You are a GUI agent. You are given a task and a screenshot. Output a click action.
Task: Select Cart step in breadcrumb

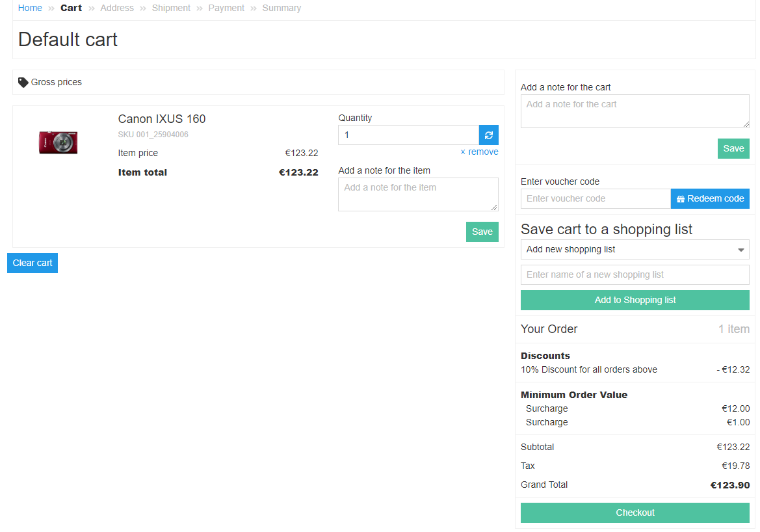click(x=72, y=8)
